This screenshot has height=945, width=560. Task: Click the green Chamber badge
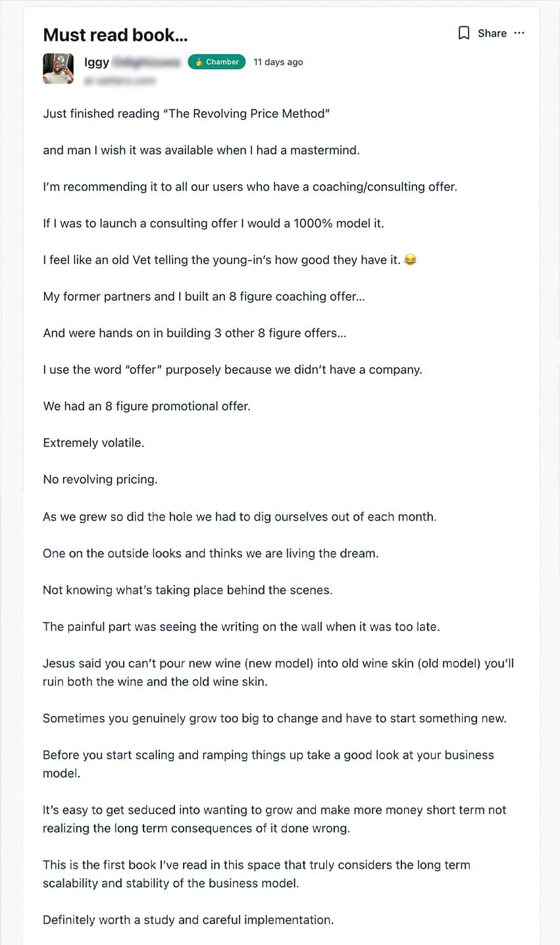pyautogui.click(x=216, y=62)
